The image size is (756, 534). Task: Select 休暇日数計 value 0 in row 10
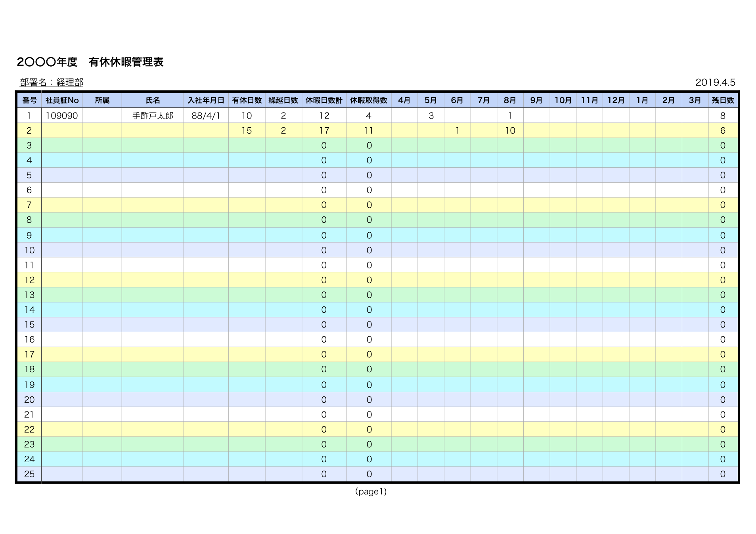point(324,250)
